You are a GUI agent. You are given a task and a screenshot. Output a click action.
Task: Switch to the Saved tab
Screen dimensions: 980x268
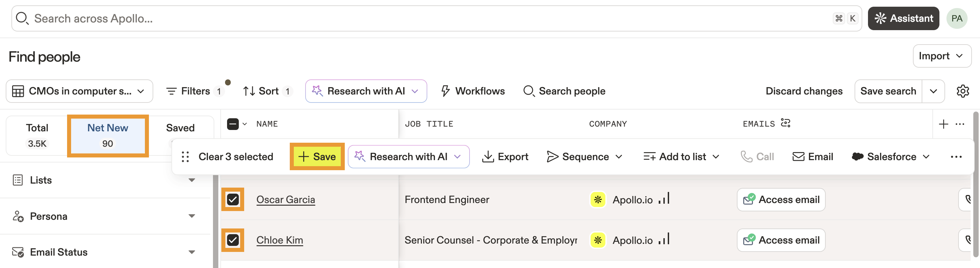pyautogui.click(x=180, y=128)
